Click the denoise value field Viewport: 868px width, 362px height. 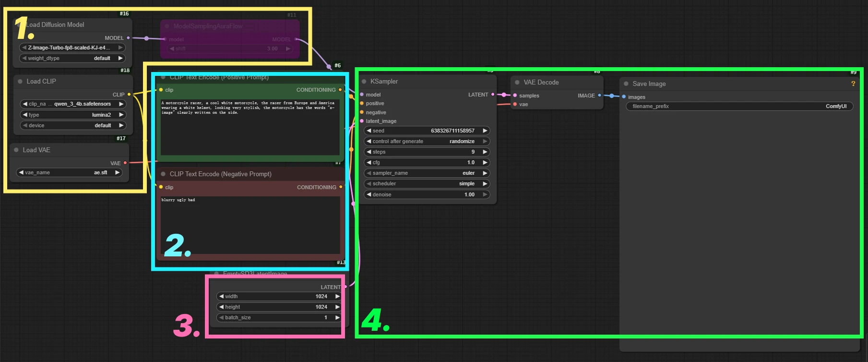click(x=427, y=195)
